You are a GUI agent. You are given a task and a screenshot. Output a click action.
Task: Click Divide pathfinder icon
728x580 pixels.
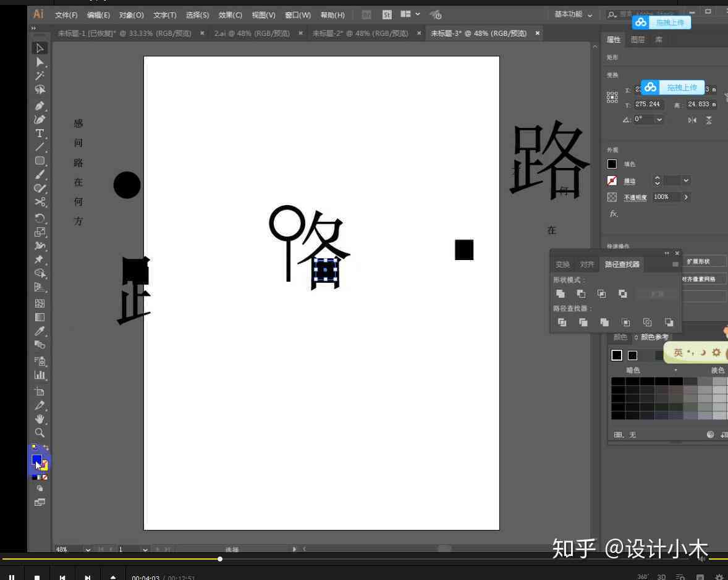tap(562, 322)
